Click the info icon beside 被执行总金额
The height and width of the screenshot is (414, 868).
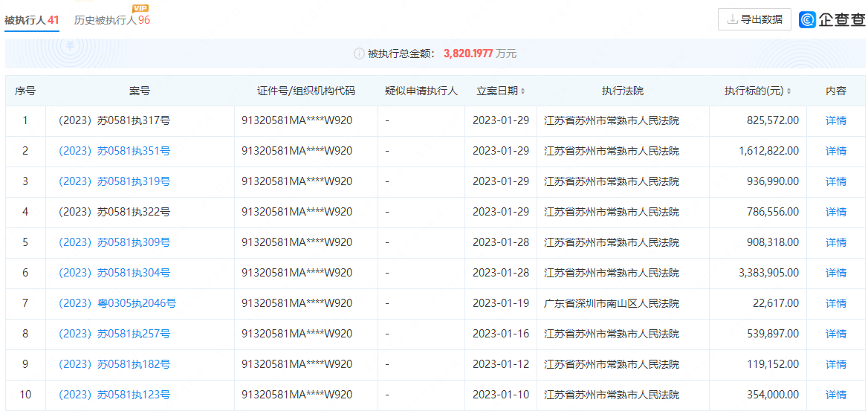359,54
